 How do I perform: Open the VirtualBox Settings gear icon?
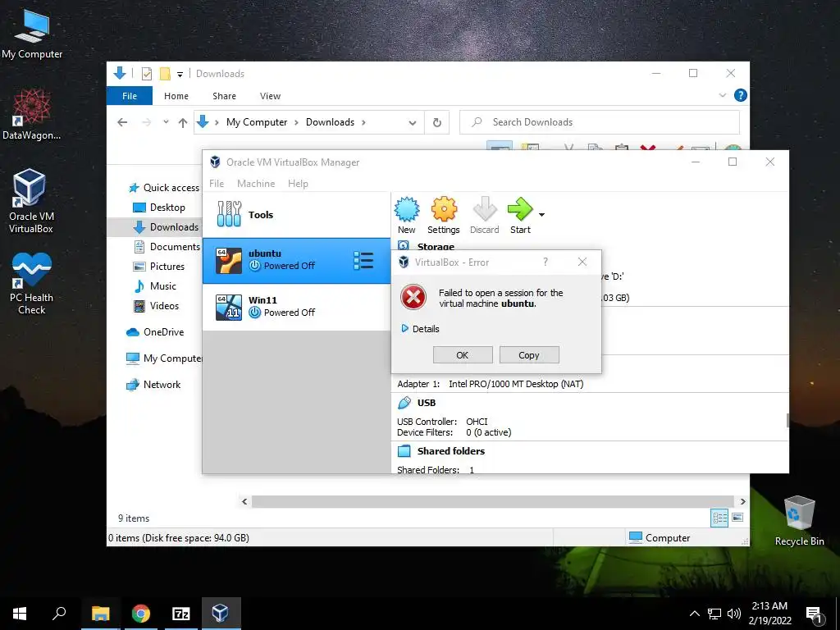pyautogui.click(x=444, y=216)
